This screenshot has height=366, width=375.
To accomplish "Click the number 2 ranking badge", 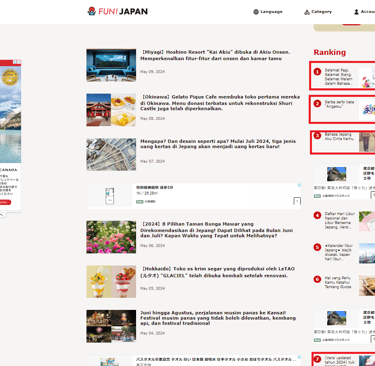I will [317, 104].
